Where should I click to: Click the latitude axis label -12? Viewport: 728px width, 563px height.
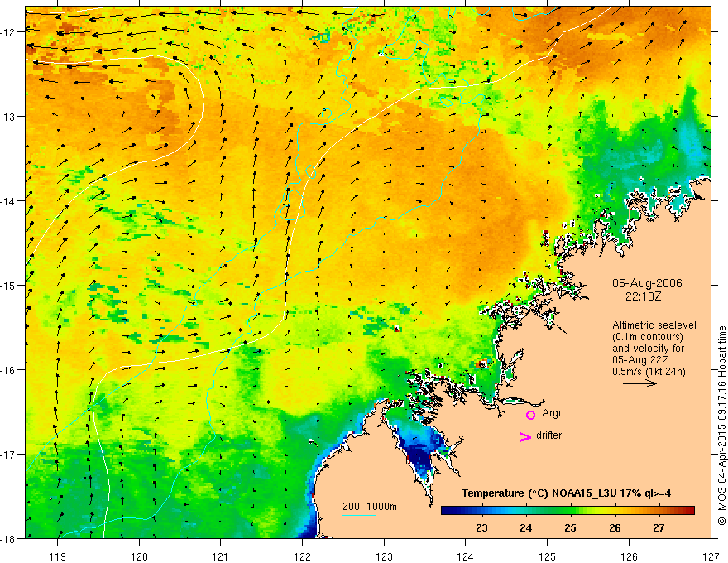click(x=9, y=31)
